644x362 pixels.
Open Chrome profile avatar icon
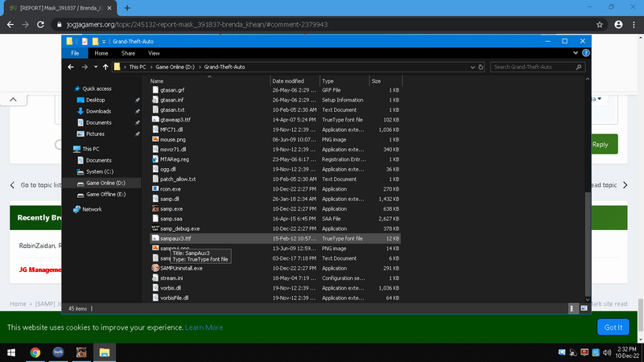pos(618,25)
